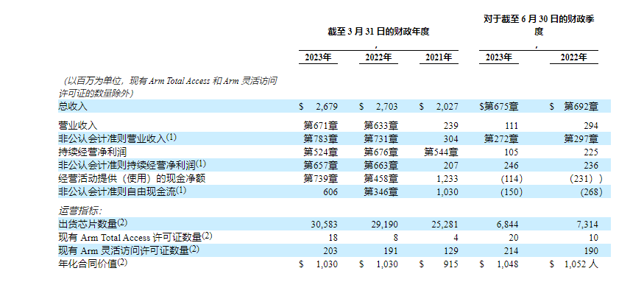Click the value 236
644x282 pixels.
592,166
